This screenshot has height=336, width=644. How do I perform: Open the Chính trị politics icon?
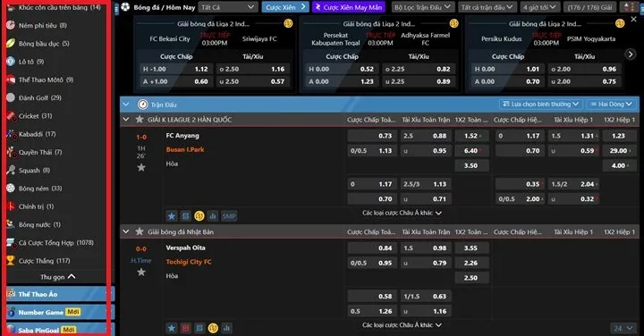click(11, 206)
